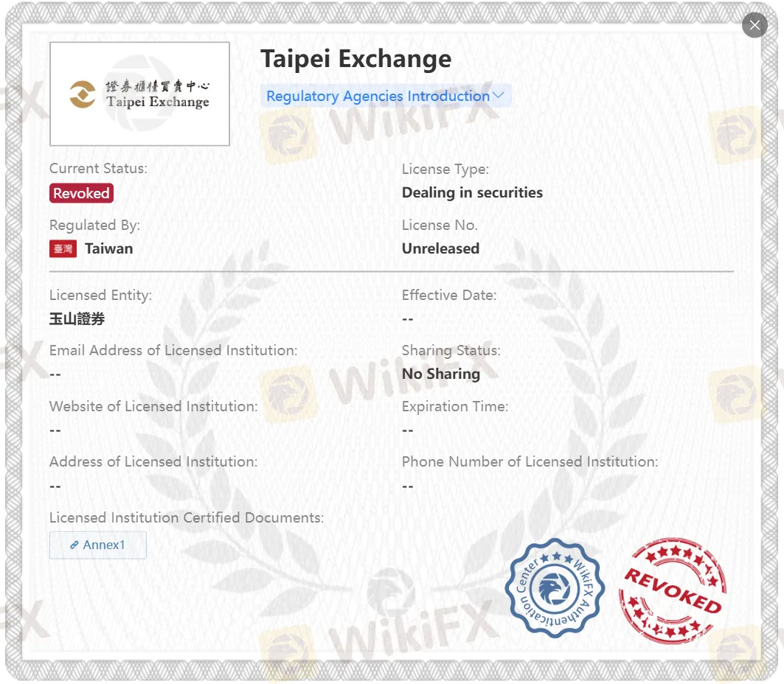
Task: Click the Dealing in securities license type
Action: click(x=472, y=192)
